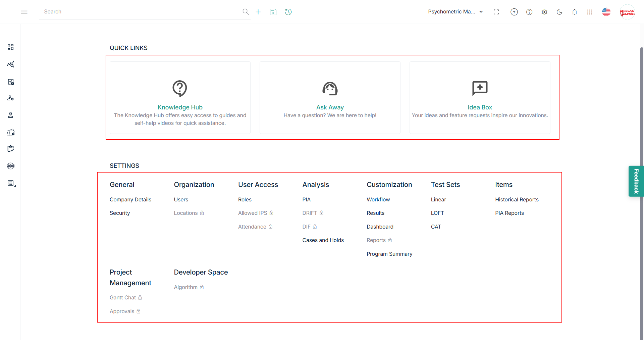This screenshot has height=340, width=644.
Task: Enter fullscreen mode via expand icon
Action: click(x=496, y=12)
